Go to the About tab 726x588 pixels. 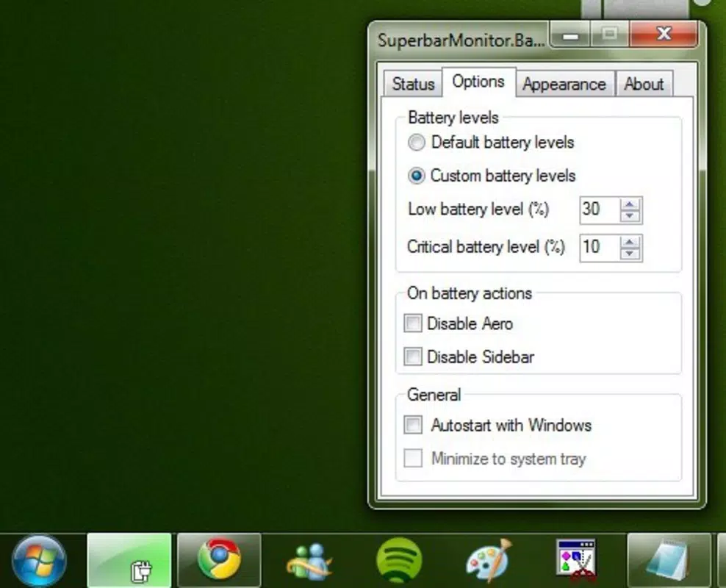point(644,85)
